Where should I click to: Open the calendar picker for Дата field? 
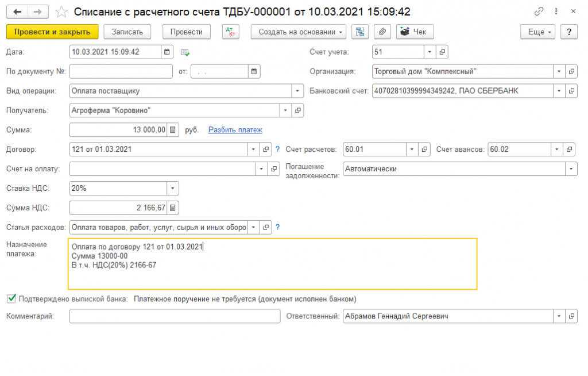pos(167,52)
